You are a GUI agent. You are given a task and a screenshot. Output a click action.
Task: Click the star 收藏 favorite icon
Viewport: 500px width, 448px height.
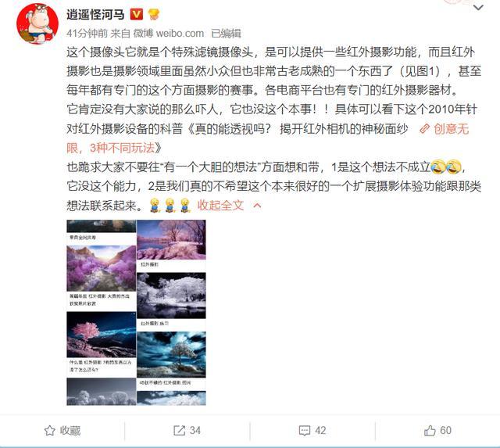tap(50, 431)
